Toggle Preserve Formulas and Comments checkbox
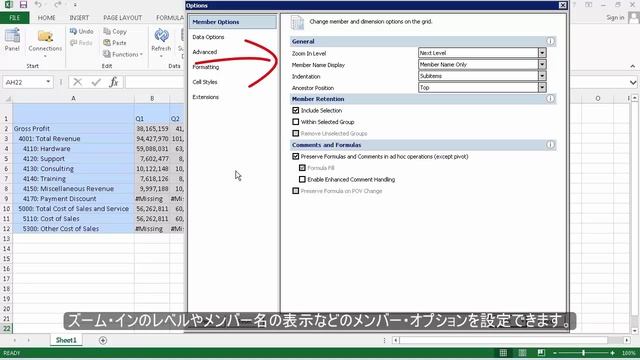This screenshot has height=360, width=640. (x=296, y=156)
